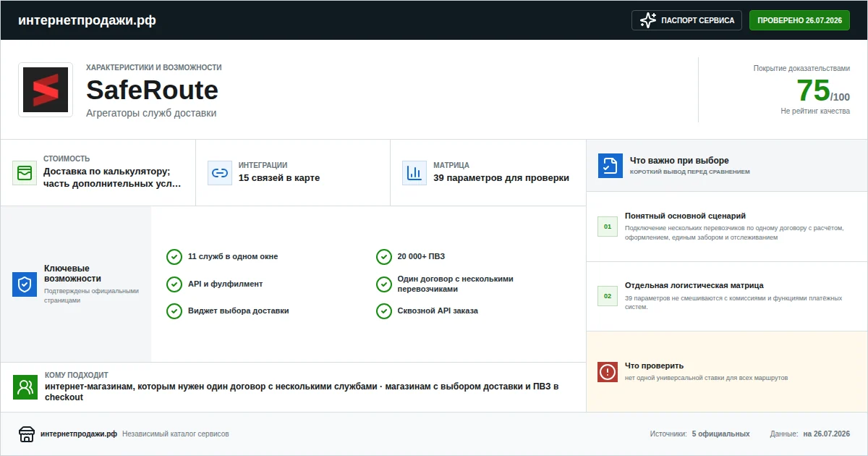Click the Агрегаторы служб доставки subtitle

(151, 113)
